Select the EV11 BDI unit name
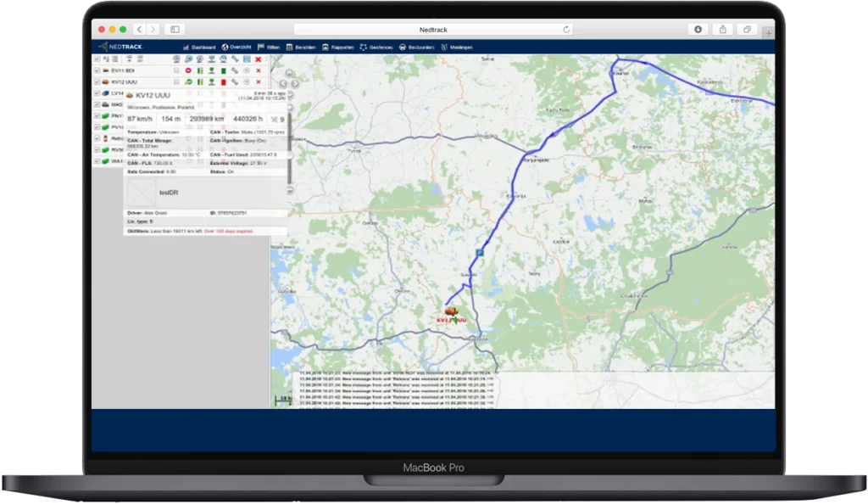The image size is (868, 504). 123,70
